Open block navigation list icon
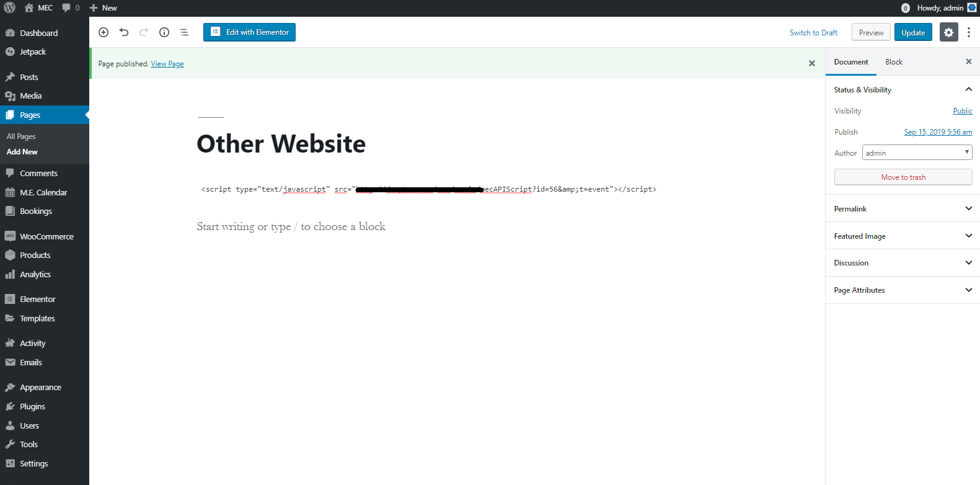This screenshot has width=980, height=485. pyautogui.click(x=184, y=32)
